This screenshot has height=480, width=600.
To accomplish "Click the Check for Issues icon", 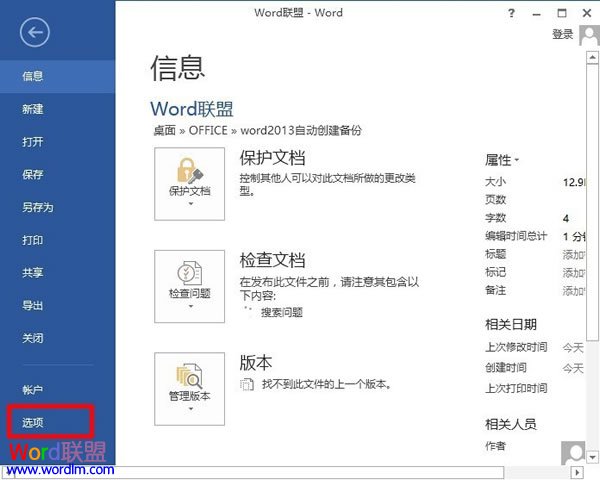I will [189, 272].
